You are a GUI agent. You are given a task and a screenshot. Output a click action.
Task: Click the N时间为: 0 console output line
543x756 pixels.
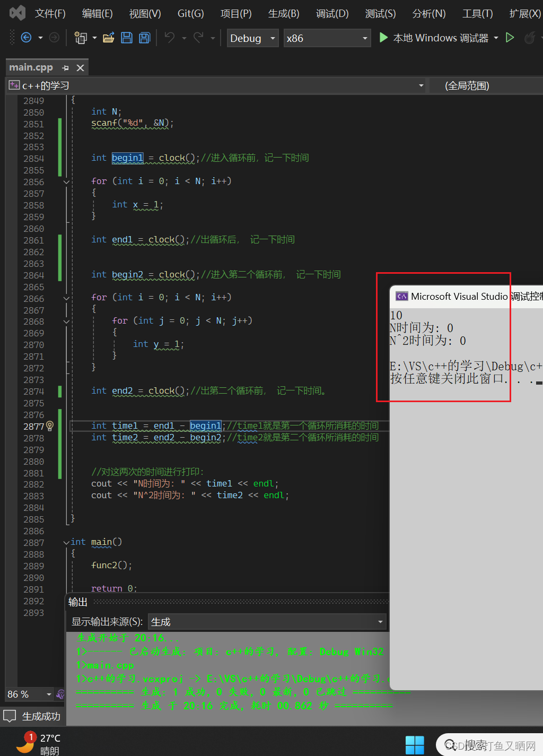[x=422, y=328]
